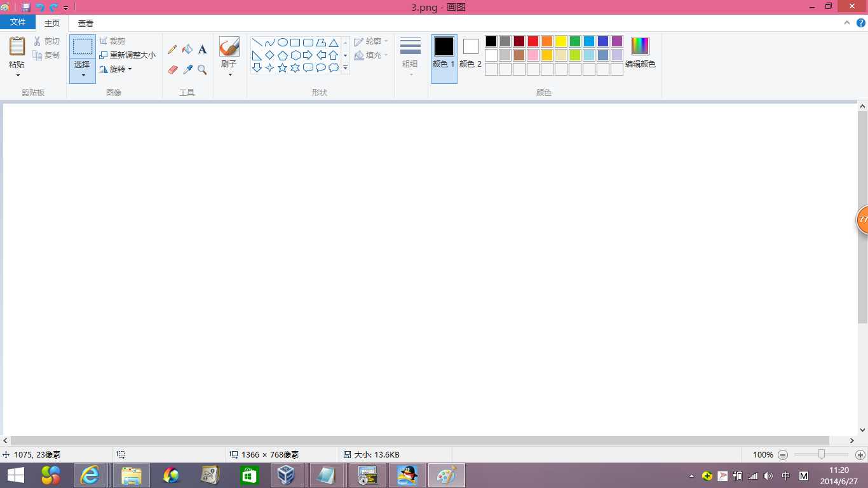Pick the red color swatch
Image resolution: width=868 pixels, height=488 pixels.
tap(533, 41)
